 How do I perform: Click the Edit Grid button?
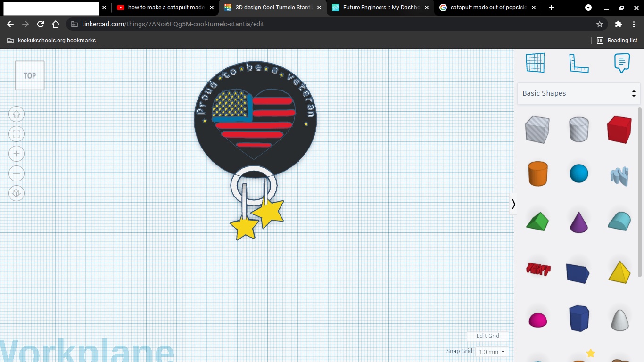pos(487,336)
